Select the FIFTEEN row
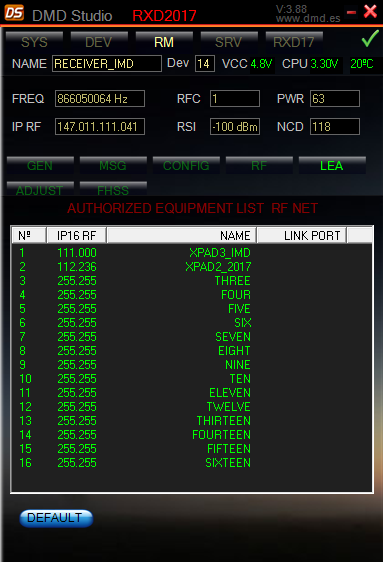Image resolution: width=383 pixels, height=562 pixels. pyautogui.click(x=192, y=448)
